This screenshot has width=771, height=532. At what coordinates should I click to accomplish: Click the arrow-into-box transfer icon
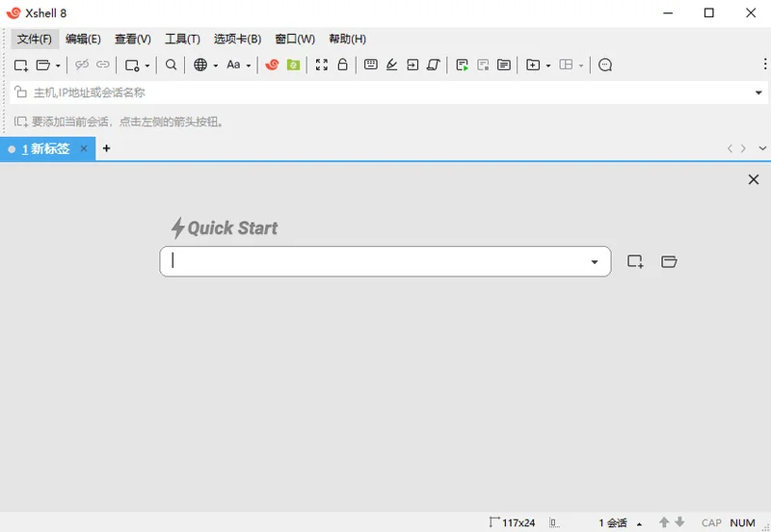click(x=412, y=65)
